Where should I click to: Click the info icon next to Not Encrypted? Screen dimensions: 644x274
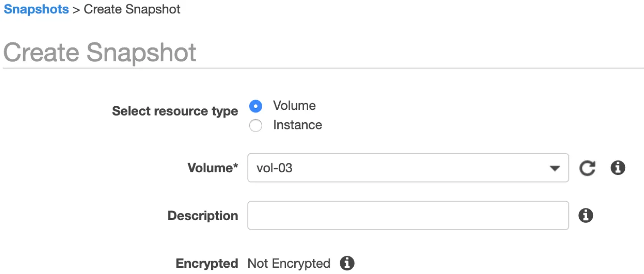pos(347,263)
